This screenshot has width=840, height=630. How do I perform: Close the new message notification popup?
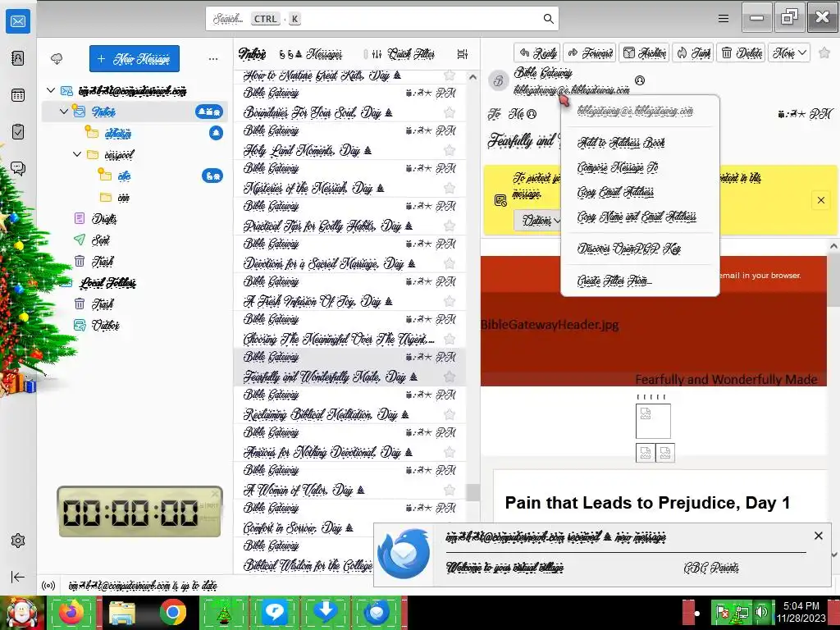818,535
